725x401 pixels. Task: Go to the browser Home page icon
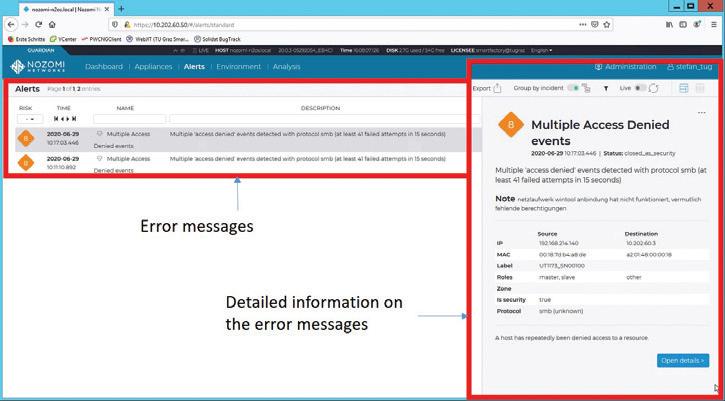52,25
